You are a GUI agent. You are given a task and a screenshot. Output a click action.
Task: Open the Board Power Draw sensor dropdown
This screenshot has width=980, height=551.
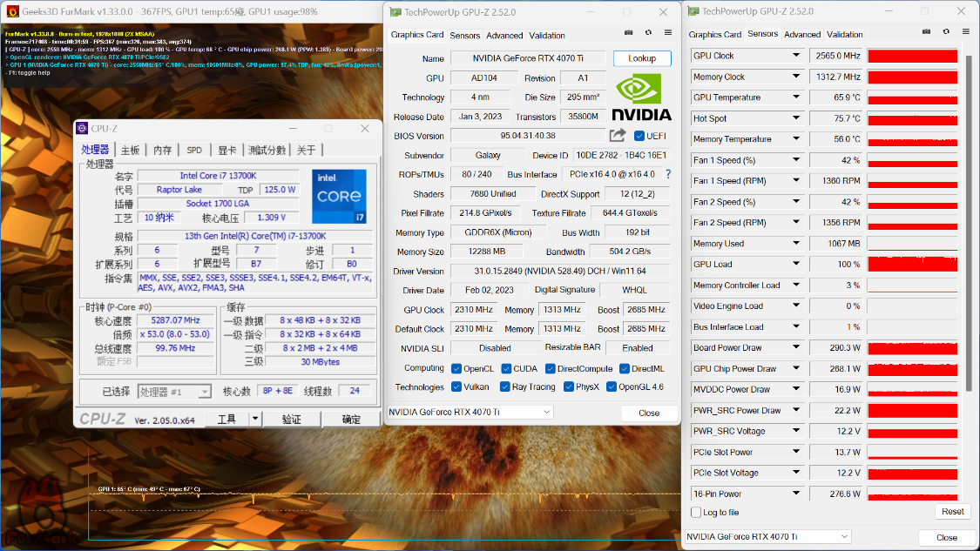tap(795, 347)
